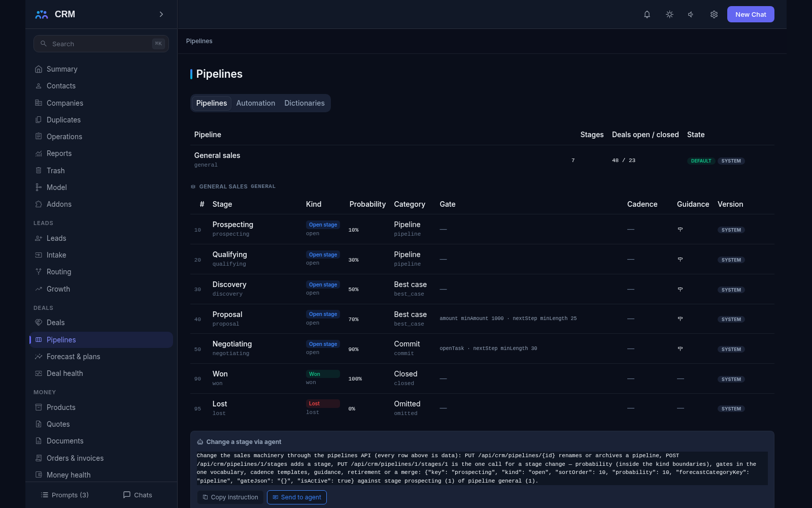The height and width of the screenshot is (508, 812).
Task: Click the guidance icon for Discovery
Action: (x=680, y=290)
